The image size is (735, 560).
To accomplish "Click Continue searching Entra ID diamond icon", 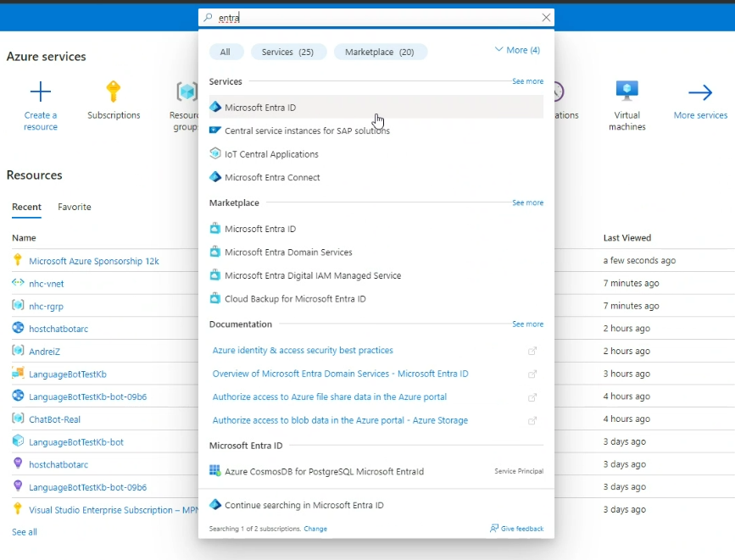I will click(215, 504).
